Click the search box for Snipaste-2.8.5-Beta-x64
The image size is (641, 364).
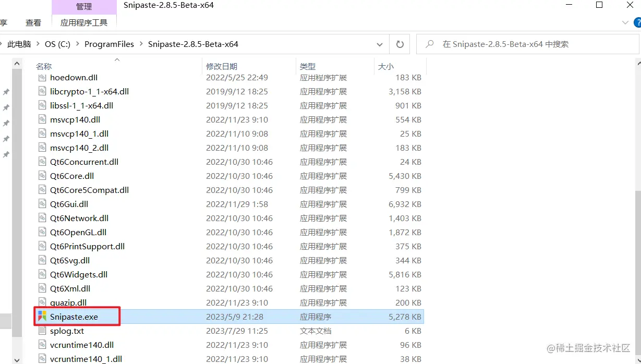[x=527, y=44]
